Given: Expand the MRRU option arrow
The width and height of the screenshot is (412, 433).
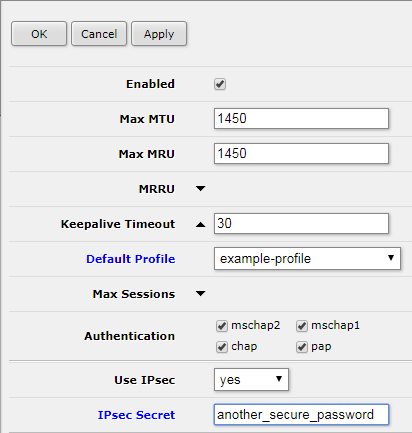Looking at the screenshot, I should pos(200,189).
